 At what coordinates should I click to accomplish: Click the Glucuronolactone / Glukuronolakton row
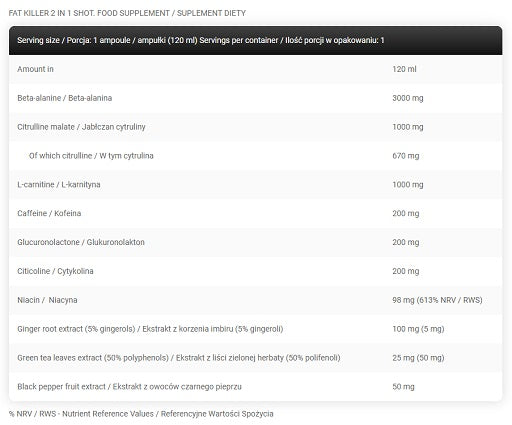[256, 242]
